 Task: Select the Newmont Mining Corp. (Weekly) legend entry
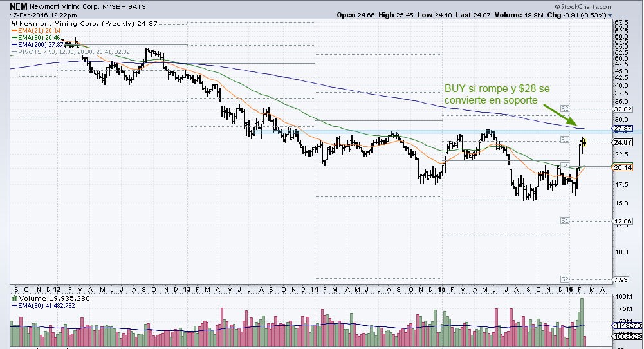pos(88,23)
